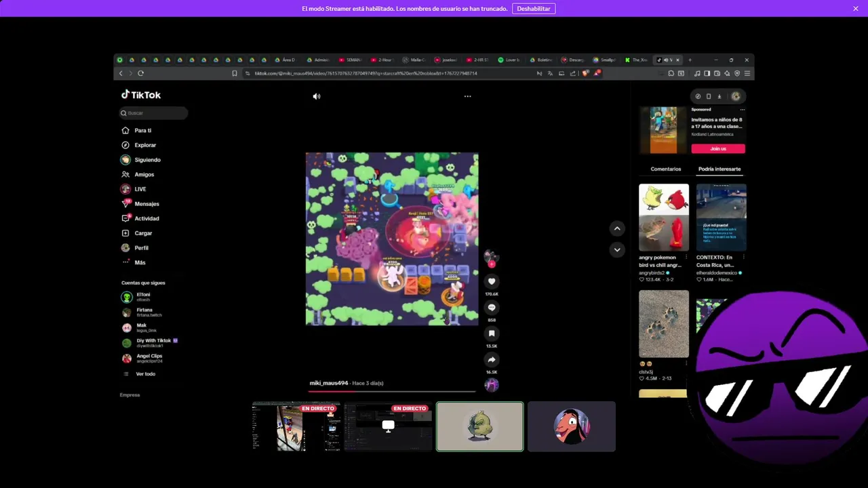
Task: Open options for CONTEXTO video
Action: [x=744, y=258]
